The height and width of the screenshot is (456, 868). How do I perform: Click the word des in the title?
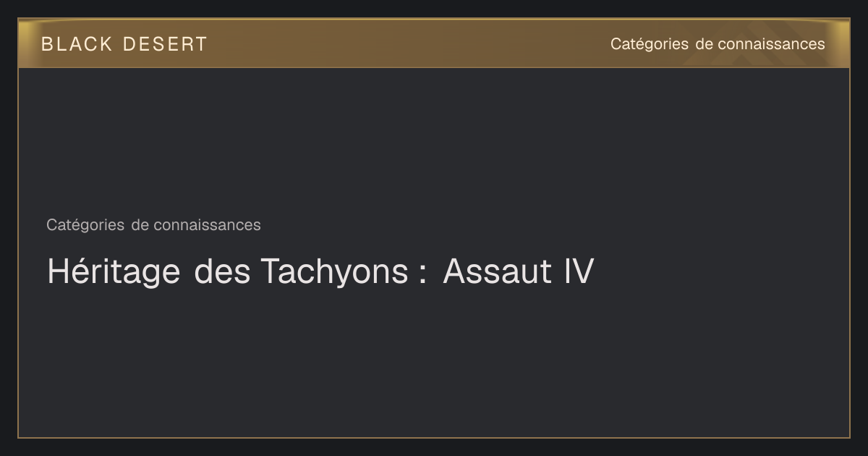[222, 272]
